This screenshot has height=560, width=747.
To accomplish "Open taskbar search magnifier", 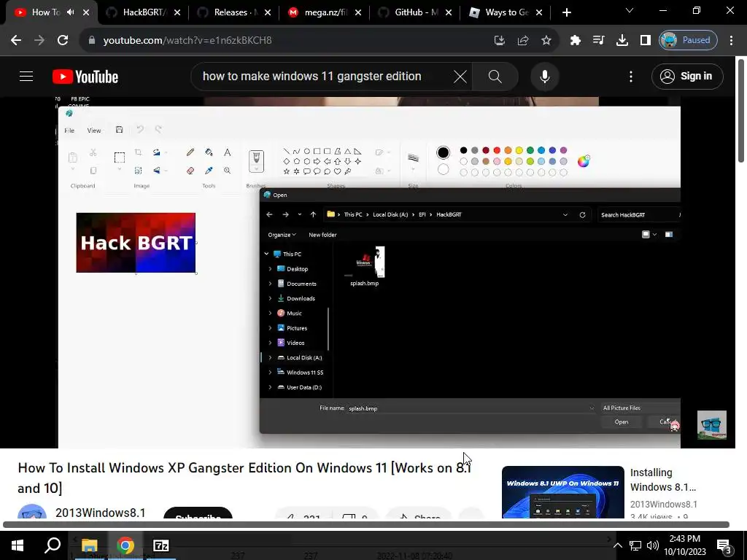I will (x=53, y=545).
